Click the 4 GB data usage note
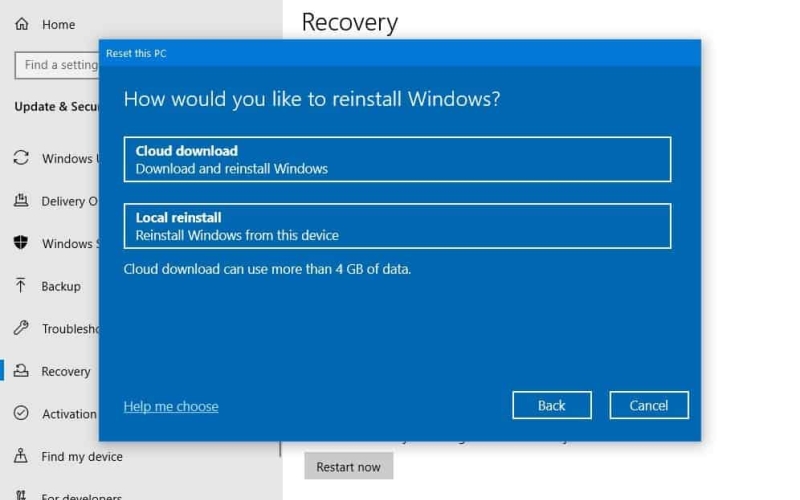This screenshot has height=500, width=800. click(267, 269)
